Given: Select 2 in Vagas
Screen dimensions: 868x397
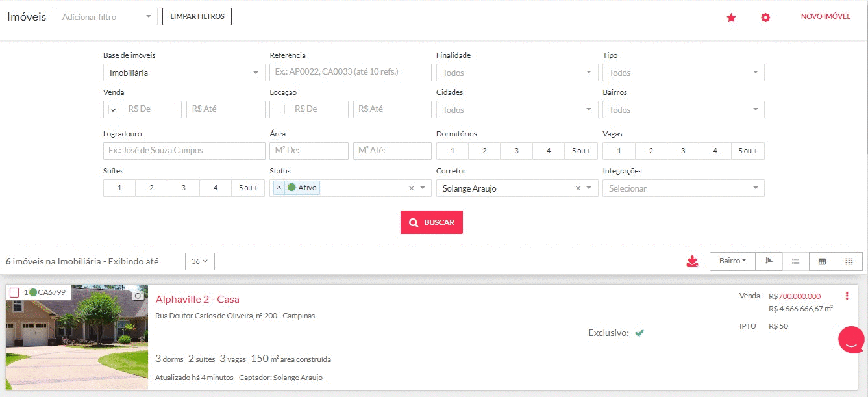Looking at the screenshot, I should tap(651, 151).
